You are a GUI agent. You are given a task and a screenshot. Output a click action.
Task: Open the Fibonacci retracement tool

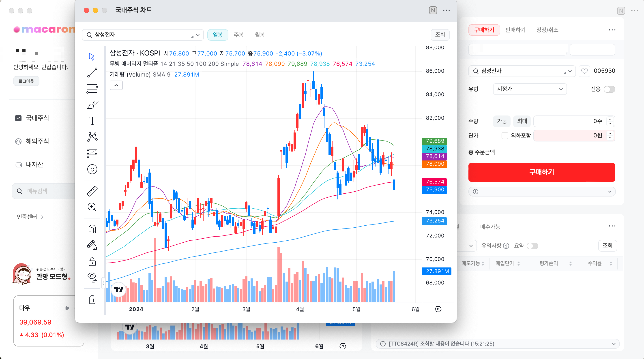(92, 89)
